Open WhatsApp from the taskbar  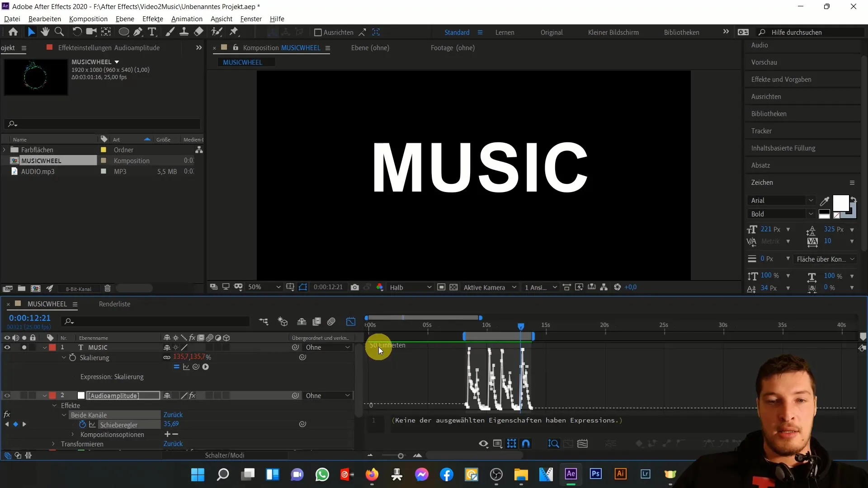pyautogui.click(x=322, y=474)
